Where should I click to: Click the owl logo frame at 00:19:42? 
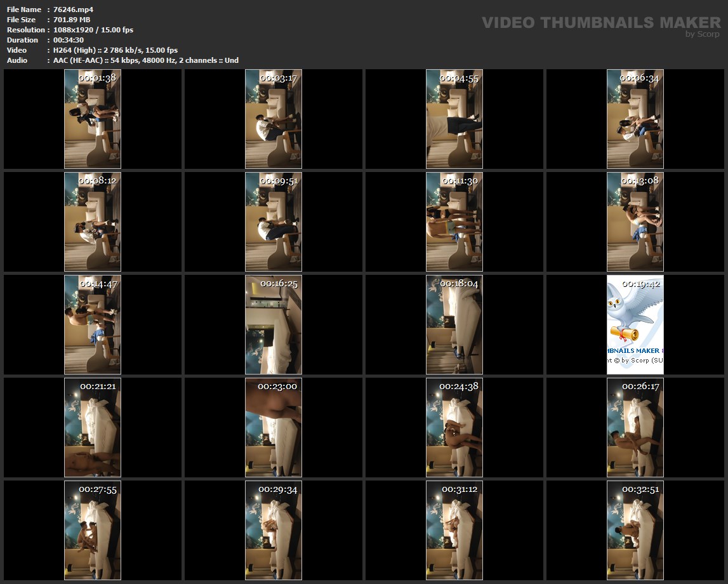click(x=635, y=325)
